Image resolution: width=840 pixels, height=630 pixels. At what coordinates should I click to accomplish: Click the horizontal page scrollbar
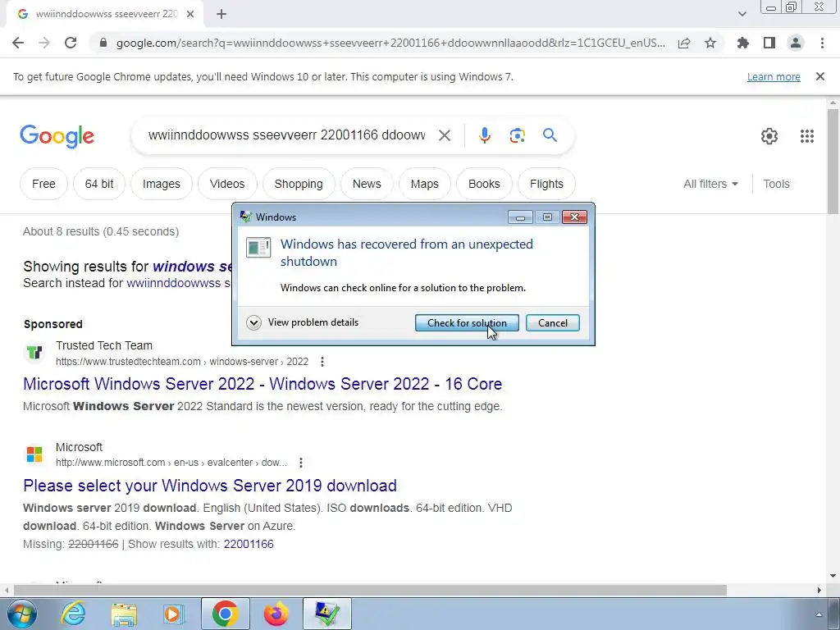pos(370,590)
